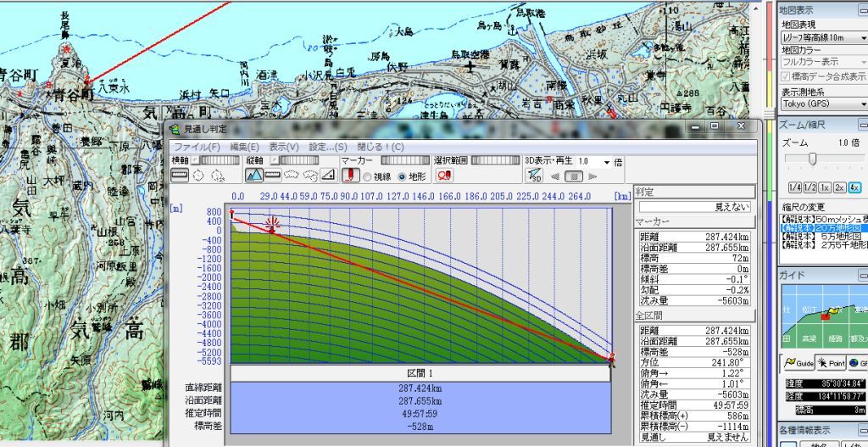868x447 pixels.
Task: Select vertical axis second cloud-shaped icon
Action: click(x=310, y=175)
